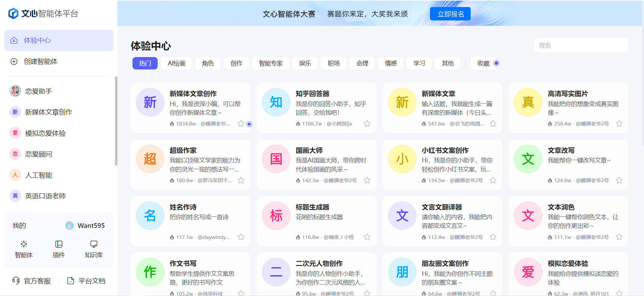Click the 人工智能 sidebar icon

point(15,175)
